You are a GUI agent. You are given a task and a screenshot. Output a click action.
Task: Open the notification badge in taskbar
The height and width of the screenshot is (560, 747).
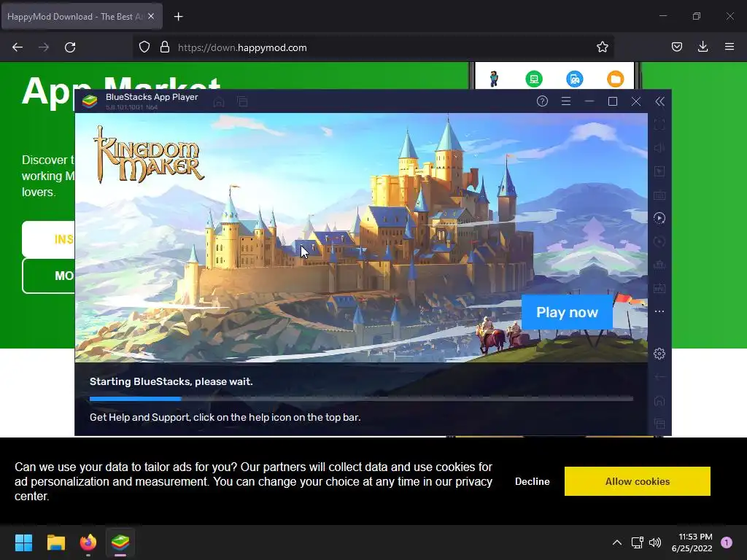click(x=727, y=542)
